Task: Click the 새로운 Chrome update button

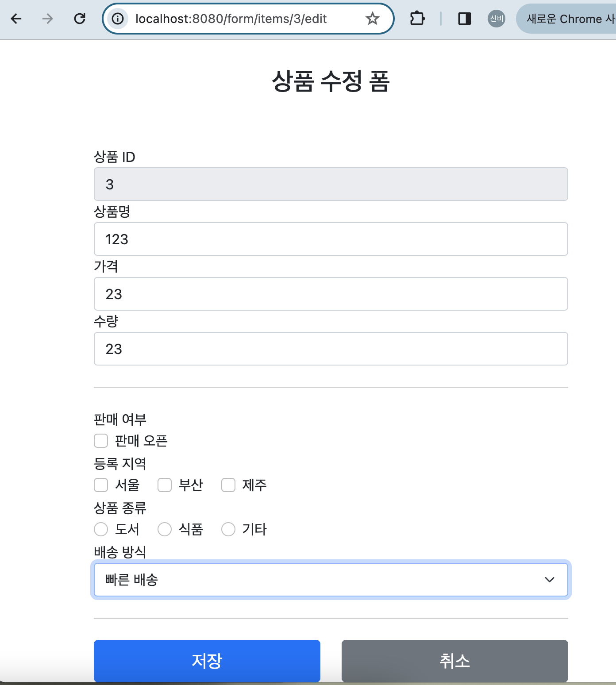Action: pos(566,19)
